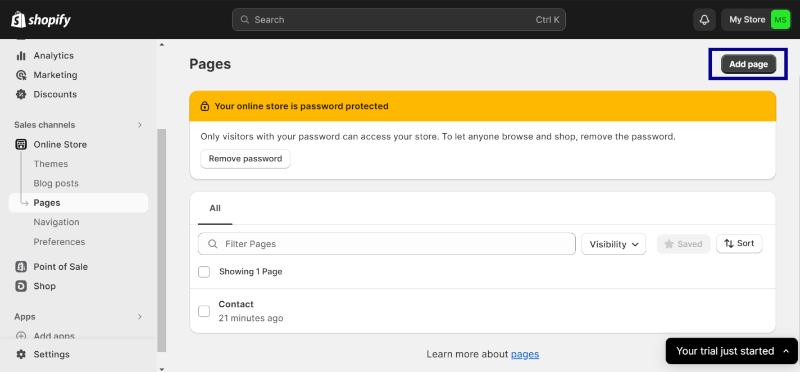Click the Shop text label

tap(44, 286)
